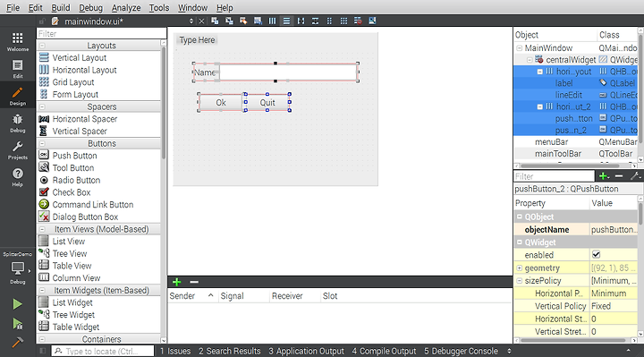Open Edit mode in left sidebar
This screenshot has height=357, width=644.
tap(17, 69)
